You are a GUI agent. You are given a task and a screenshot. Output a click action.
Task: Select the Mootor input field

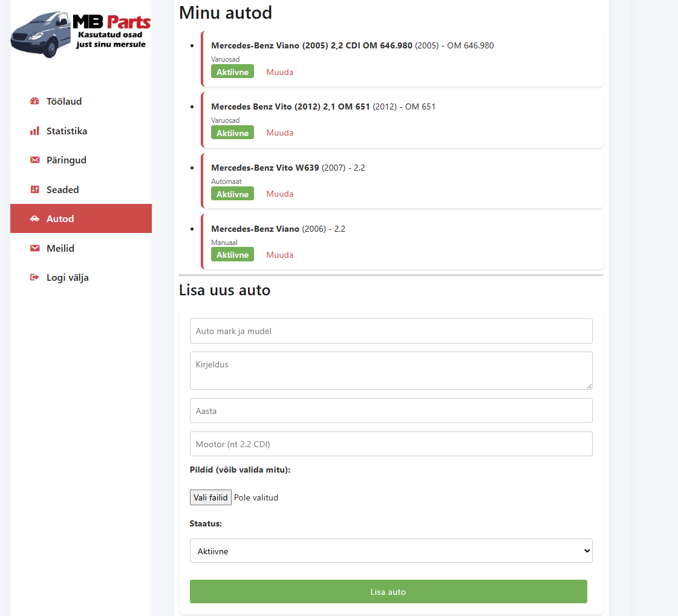(391, 444)
